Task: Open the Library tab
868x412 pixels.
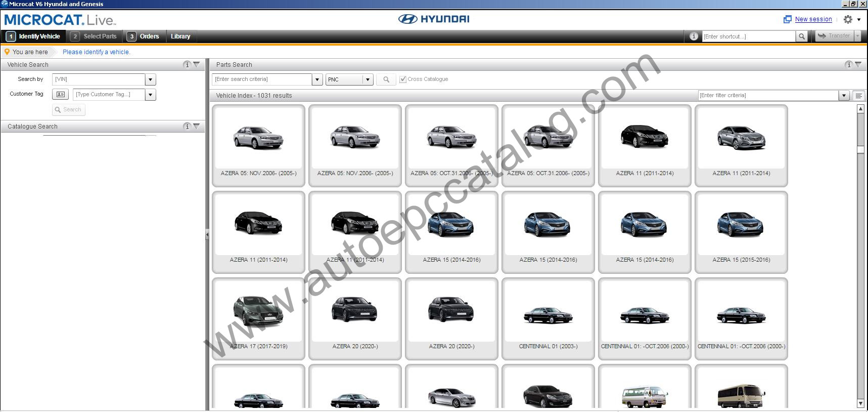Action: (x=180, y=36)
